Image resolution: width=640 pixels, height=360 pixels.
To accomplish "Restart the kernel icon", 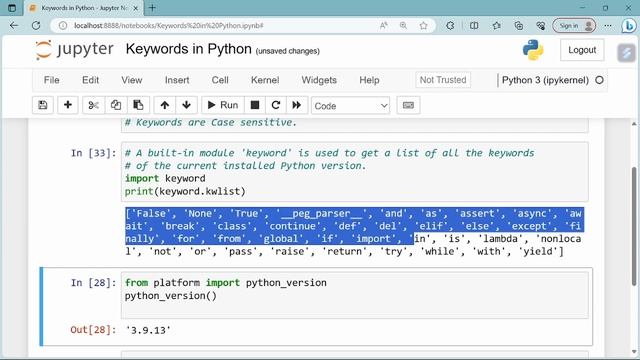I will 276,105.
